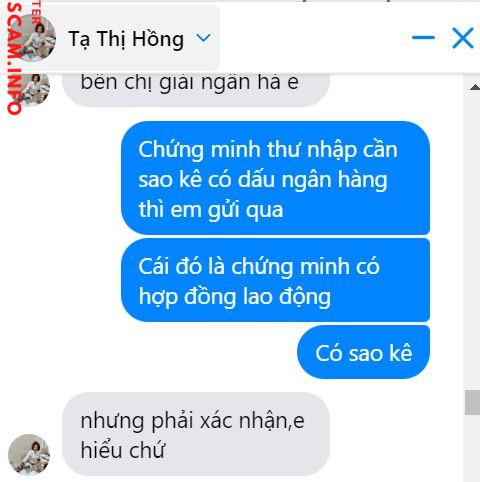Click the scrollbar track above the thumb

pos(472,240)
